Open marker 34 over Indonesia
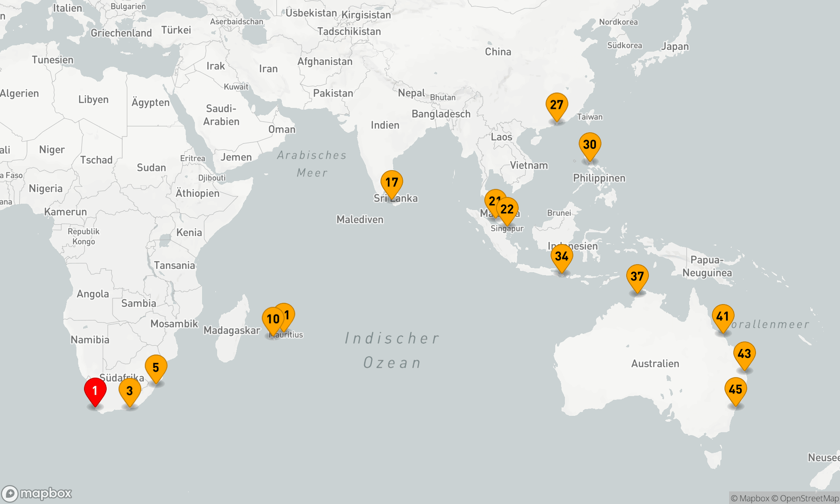 coord(562,256)
